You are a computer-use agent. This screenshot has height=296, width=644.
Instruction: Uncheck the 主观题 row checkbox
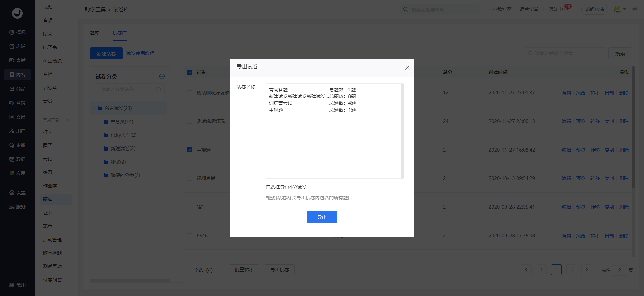click(x=190, y=150)
